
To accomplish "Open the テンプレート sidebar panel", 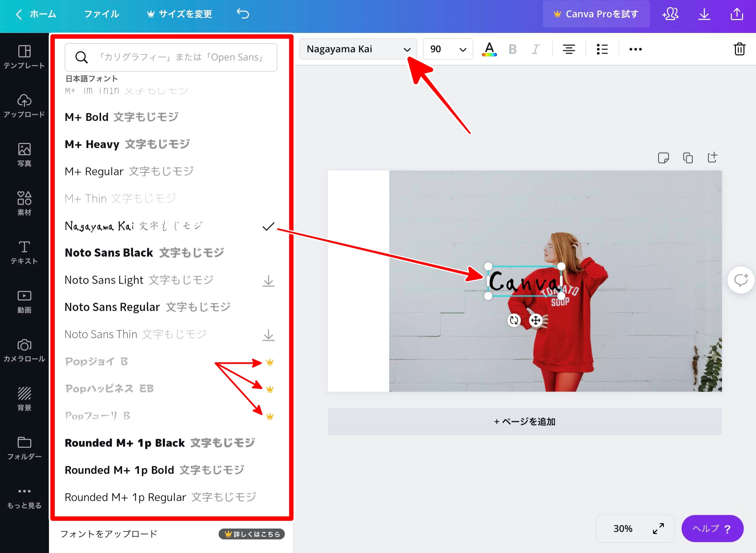I will (24, 57).
